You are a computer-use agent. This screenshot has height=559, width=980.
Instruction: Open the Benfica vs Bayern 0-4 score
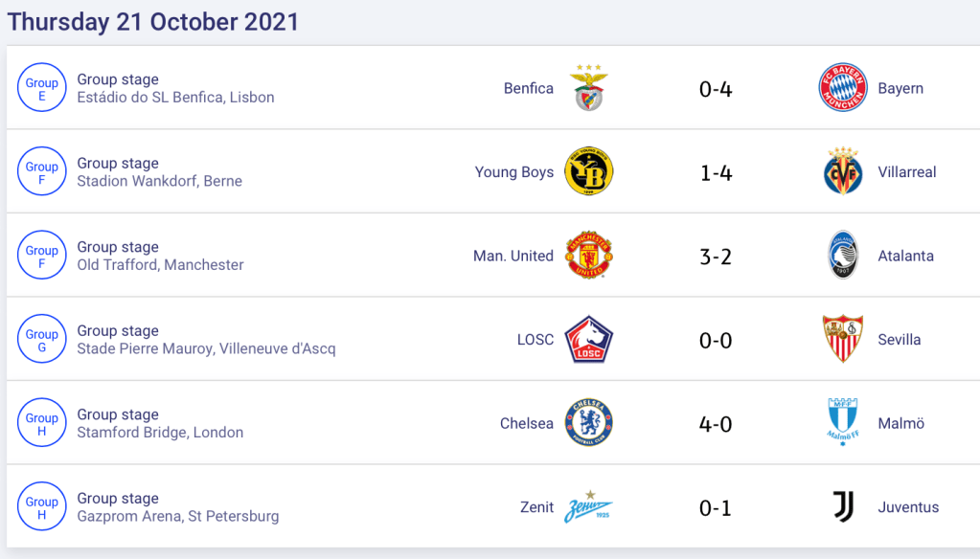tap(716, 89)
